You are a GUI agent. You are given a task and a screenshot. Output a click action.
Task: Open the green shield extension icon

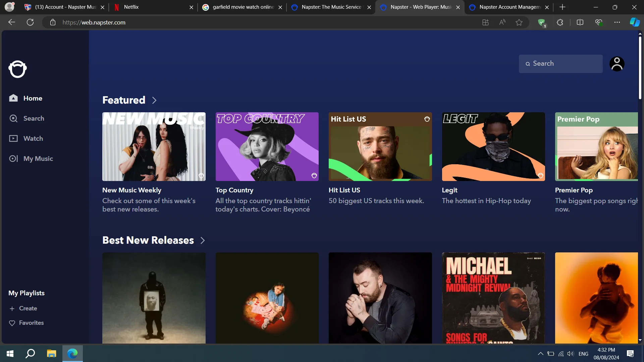coord(541,23)
